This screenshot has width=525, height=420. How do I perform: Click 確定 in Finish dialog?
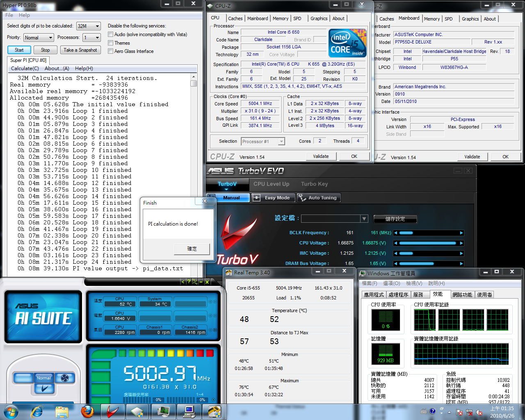(192, 249)
